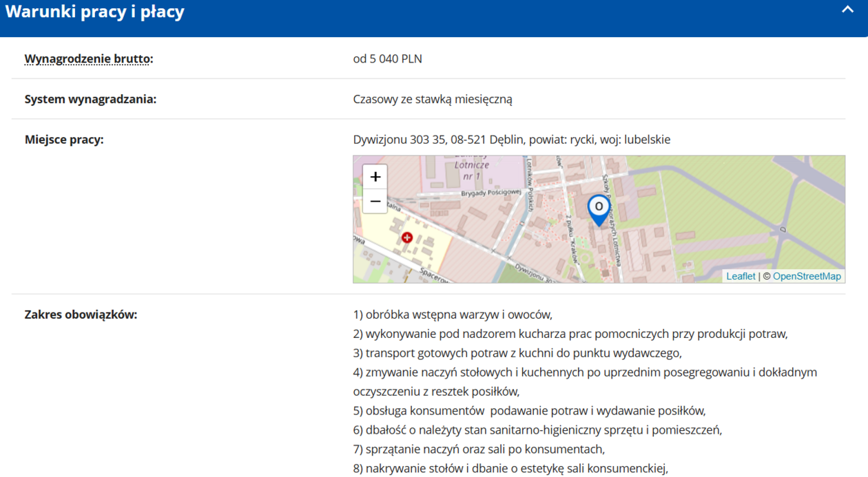
Task: Zoom in on the map
Action: (x=375, y=177)
